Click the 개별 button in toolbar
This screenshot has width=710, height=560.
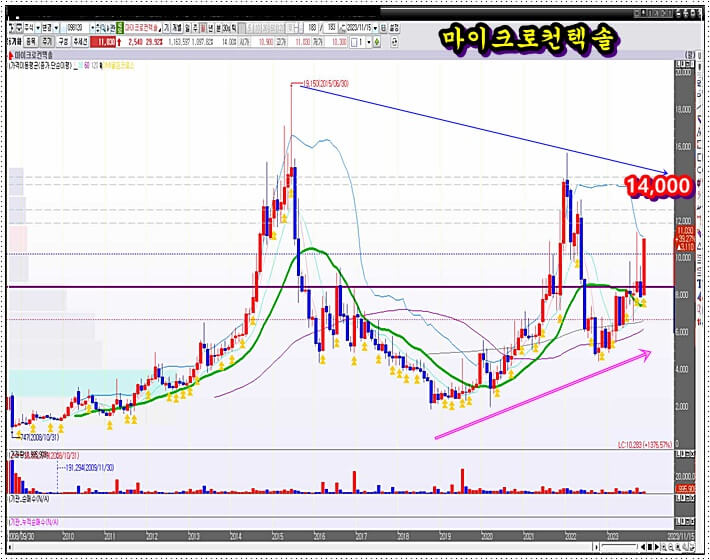click(x=177, y=28)
